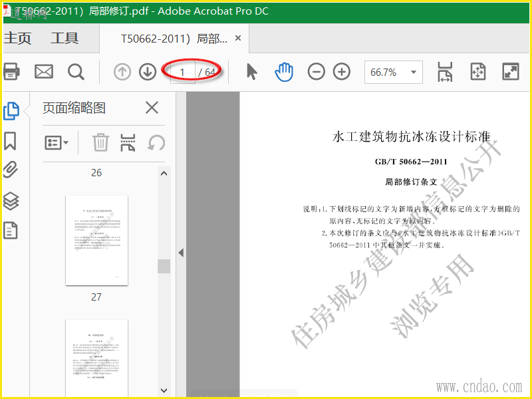Go to previous page arrow
The width and height of the screenshot is (532, 399).
(x=122, y=72)
